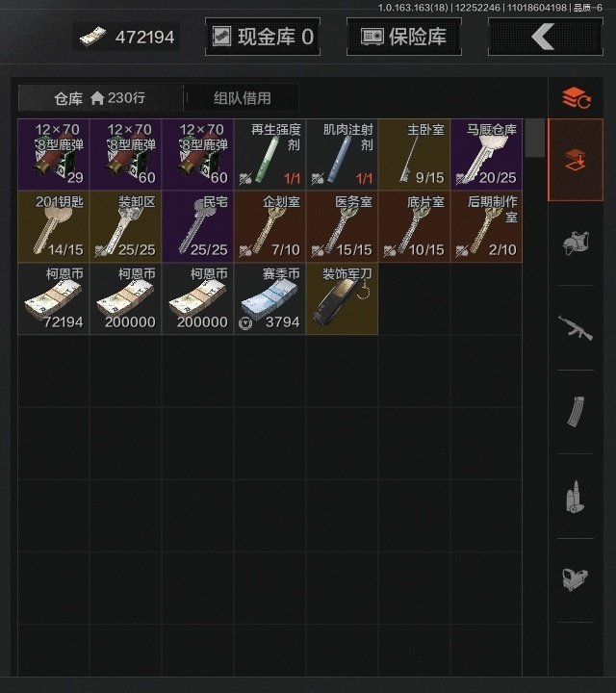Open the weapon sight attachments category
The width and height of the screenshot is (616, 693).
click(576, 579)
